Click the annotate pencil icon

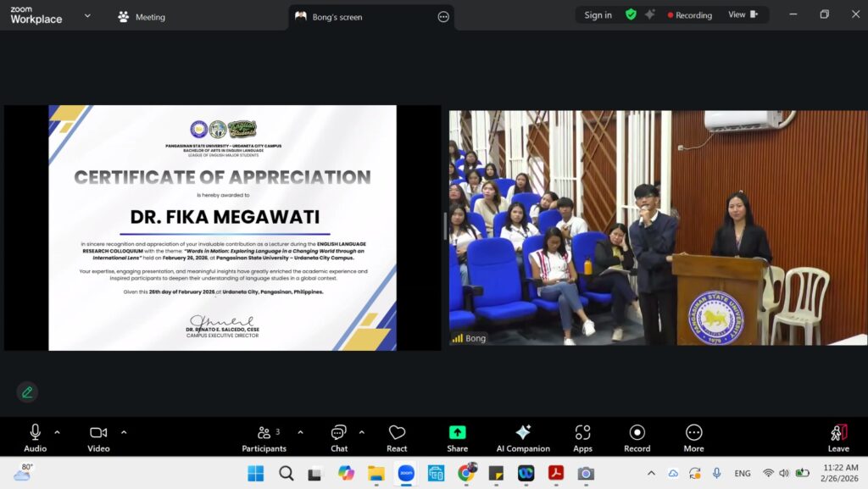27,392
